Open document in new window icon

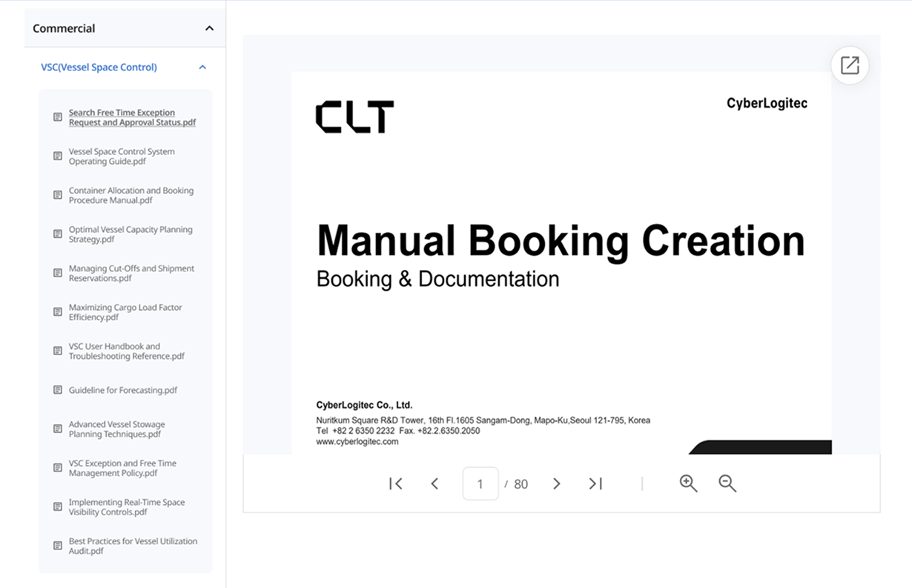[x=850, y=65]
